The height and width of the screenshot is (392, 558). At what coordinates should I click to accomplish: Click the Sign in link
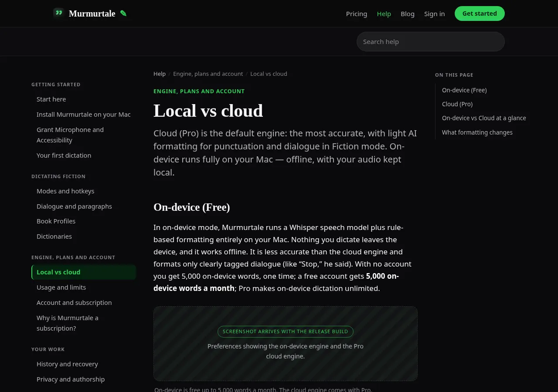(x=435, y=14)
